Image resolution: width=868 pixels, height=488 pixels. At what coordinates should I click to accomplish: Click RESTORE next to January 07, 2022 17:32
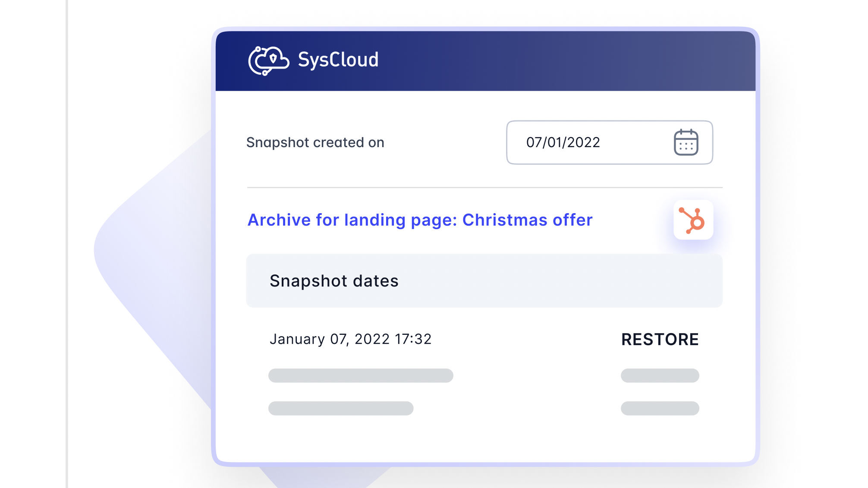click(660, 340)
